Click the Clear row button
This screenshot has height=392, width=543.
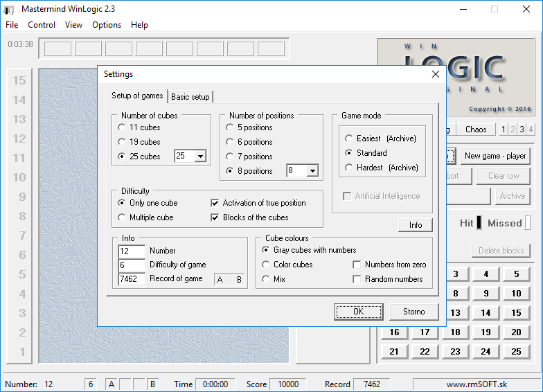(x=503, y=176)
